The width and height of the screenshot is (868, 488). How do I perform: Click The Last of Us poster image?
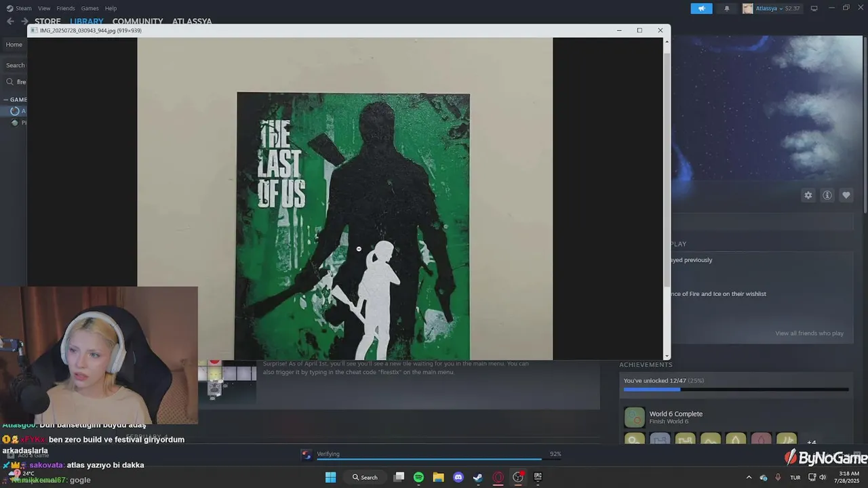coord(353,226)
